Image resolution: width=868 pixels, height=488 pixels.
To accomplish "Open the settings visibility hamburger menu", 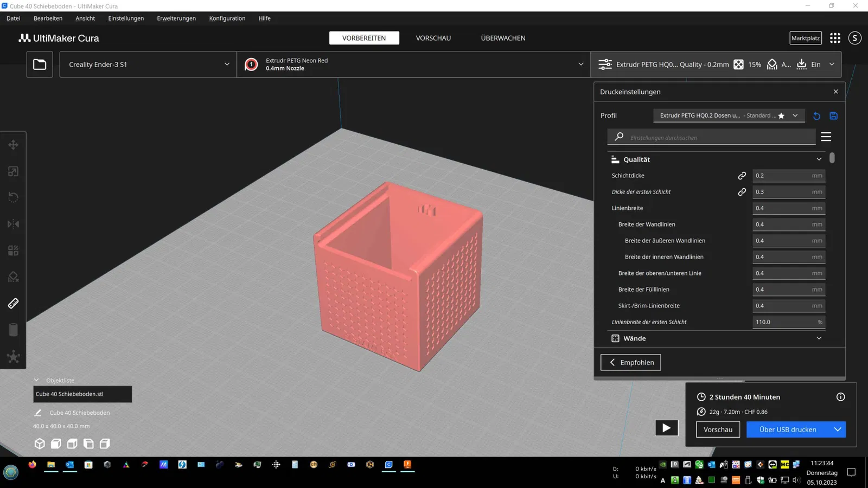I will 826,137.
